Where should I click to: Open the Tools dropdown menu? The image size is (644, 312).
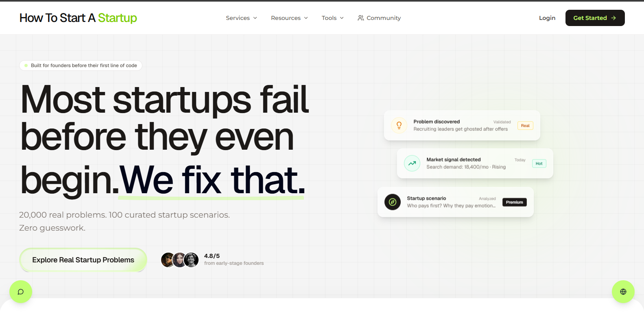pyautogui.click(x=332, y=18)
